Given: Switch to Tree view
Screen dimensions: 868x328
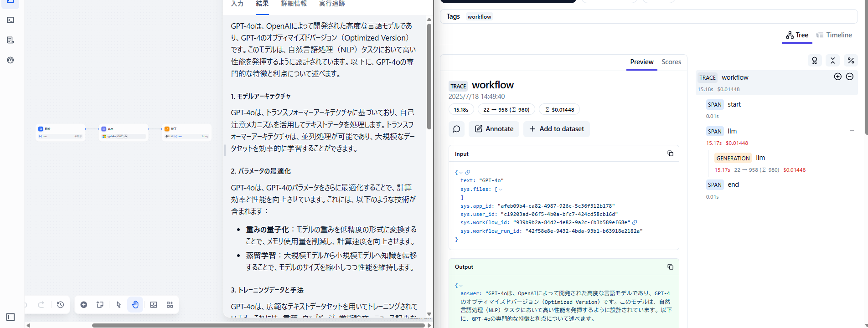Looking at the screenshot, I should (x=797, y=35).
